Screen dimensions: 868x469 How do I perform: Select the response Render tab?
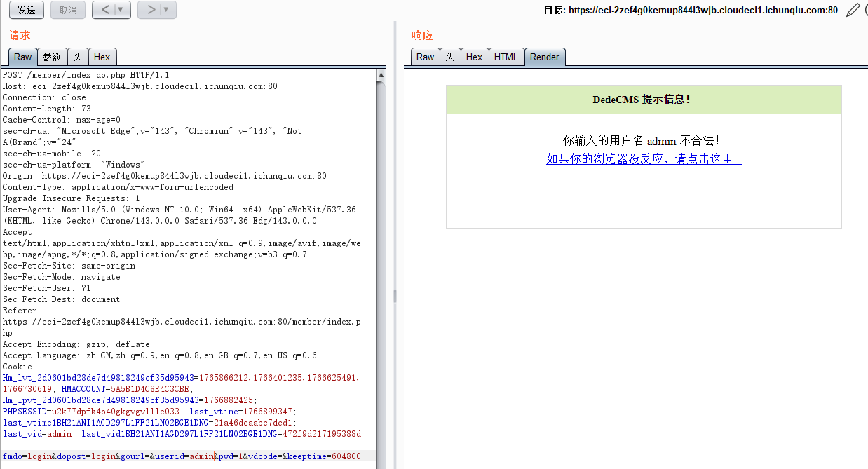544,57
